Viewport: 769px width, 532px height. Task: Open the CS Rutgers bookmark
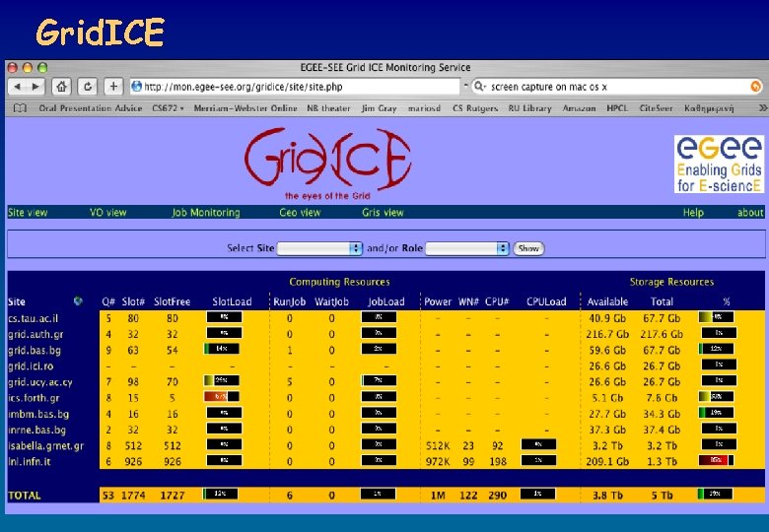pyautogui.click(x=475, y=107)
